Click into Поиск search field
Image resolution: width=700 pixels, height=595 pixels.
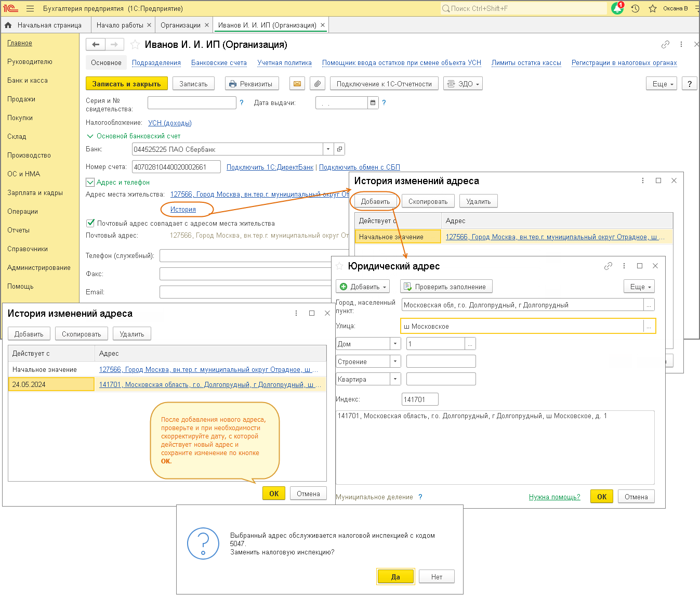(523, 8)
